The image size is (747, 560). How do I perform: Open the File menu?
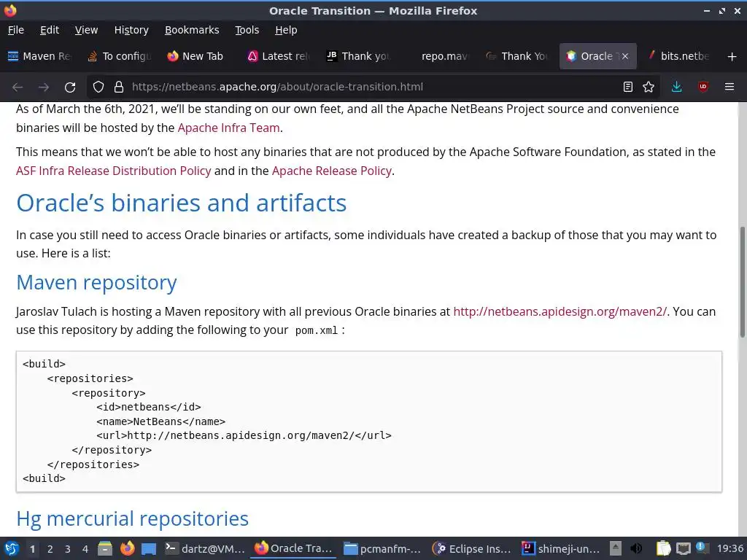(x=16, y=30)
